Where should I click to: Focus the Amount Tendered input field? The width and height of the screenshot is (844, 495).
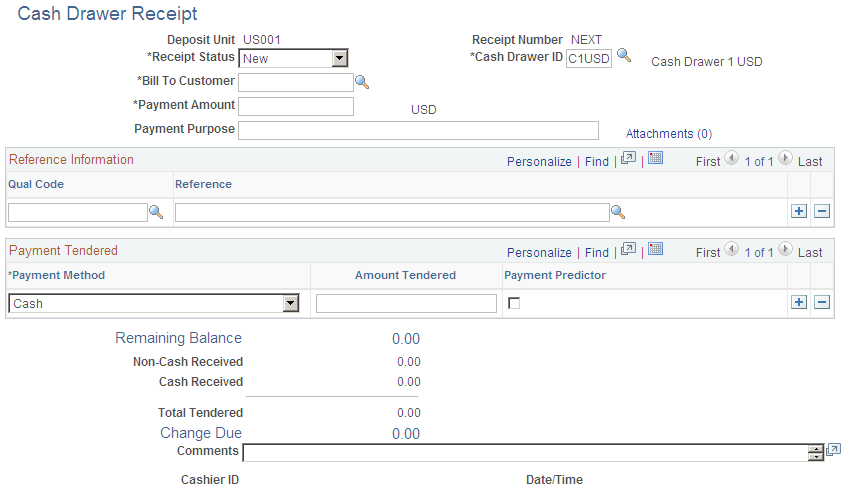(x=406, y=303)
